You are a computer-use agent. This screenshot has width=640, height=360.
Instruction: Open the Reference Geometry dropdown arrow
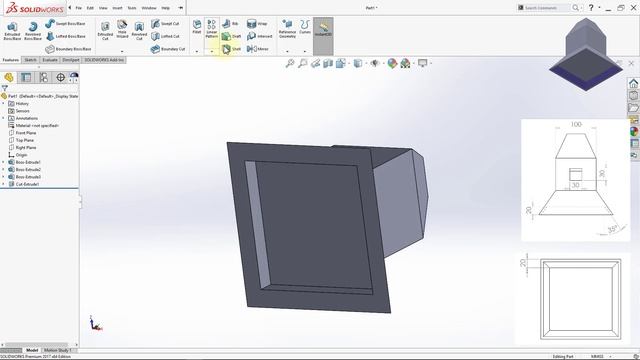tap(287, 51)
